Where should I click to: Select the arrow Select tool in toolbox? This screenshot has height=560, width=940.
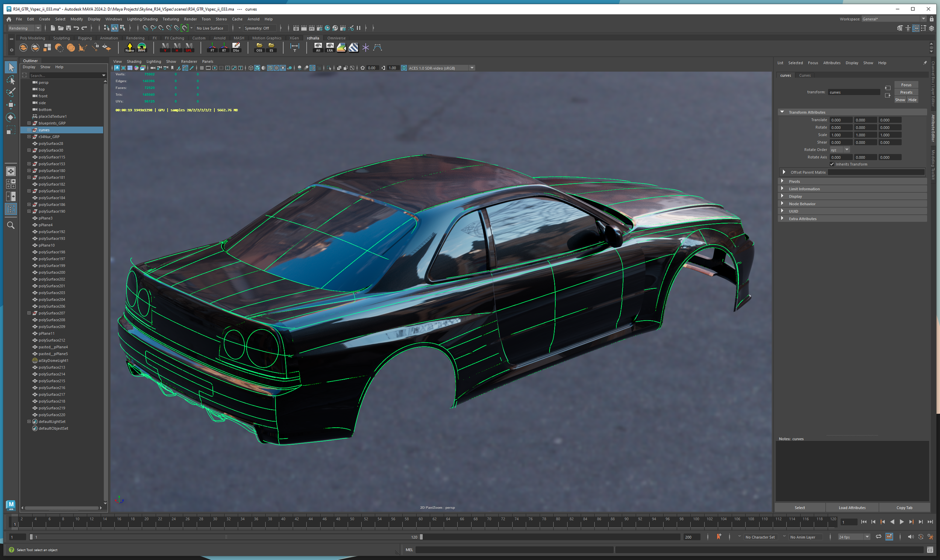tap(11, 67)
